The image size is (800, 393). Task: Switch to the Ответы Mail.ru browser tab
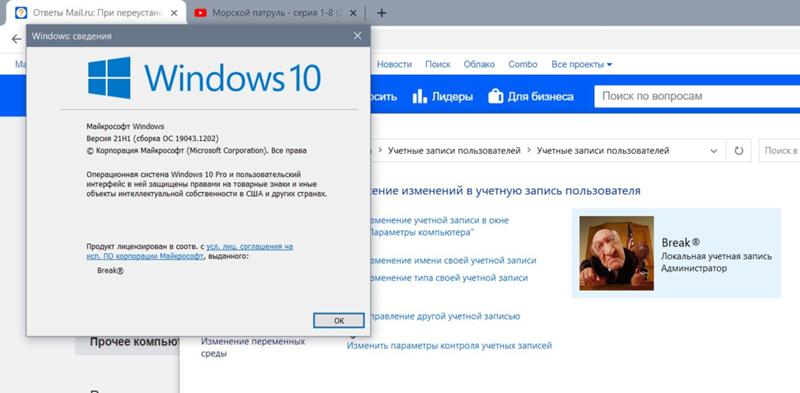[95, 13]
